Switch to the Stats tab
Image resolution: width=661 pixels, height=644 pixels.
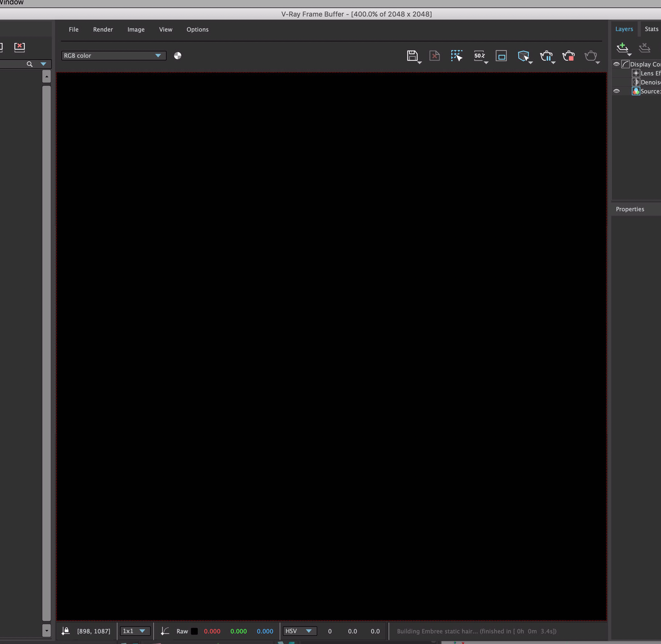point(651,29)
